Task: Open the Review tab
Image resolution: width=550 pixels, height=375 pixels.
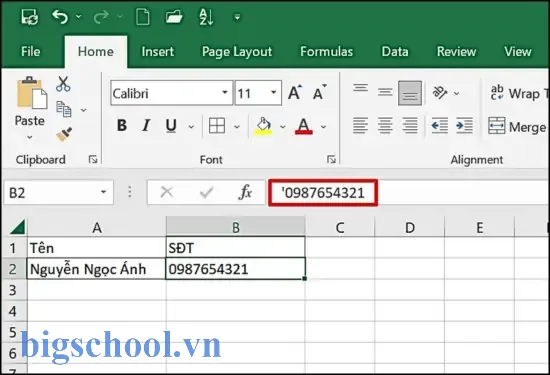Action: click(x=456, y=52)
